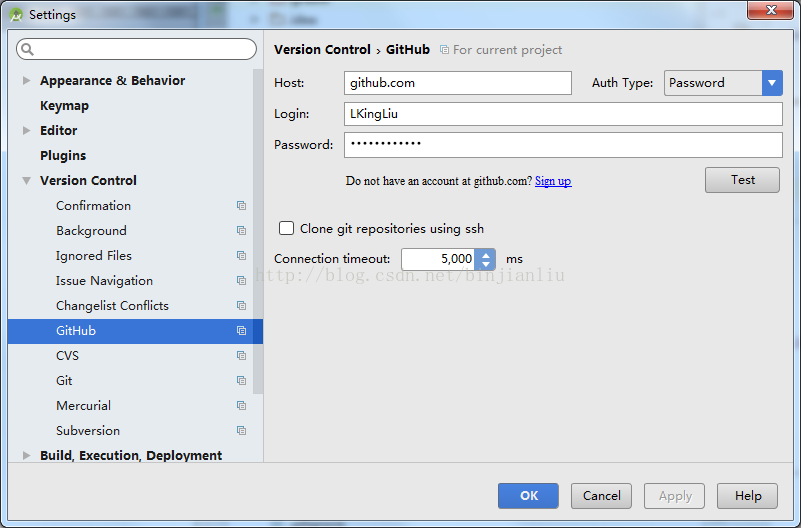Open Issue Navigation settings page

pyautogui.click(x=104, y=280)
